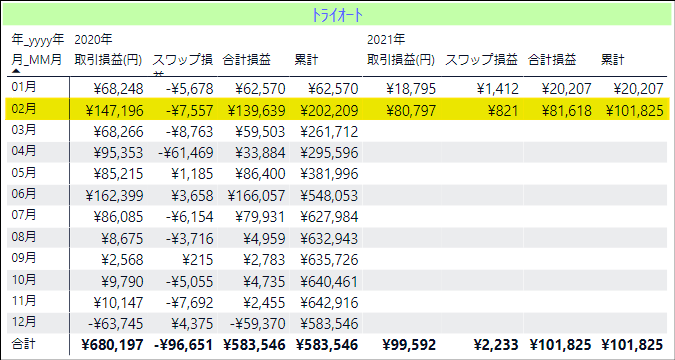
Task: Click the 2020年 column group header
Action: 93,40
